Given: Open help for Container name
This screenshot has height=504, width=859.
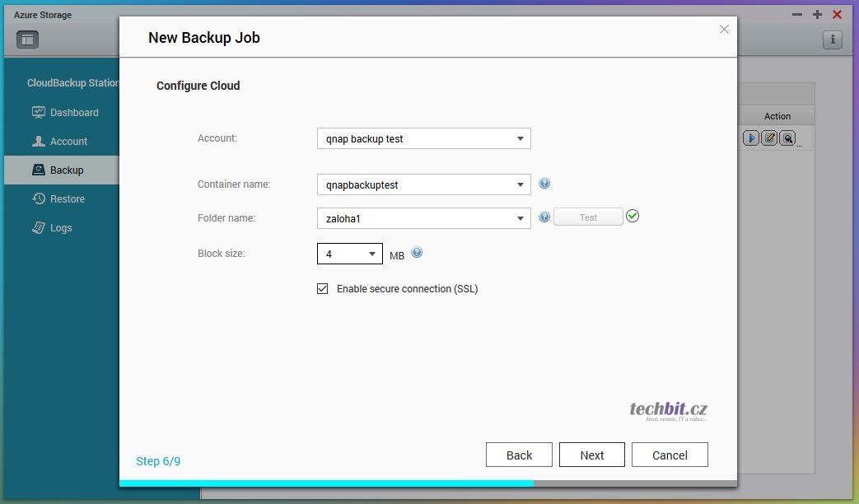Looking at the screenshot, I should click(x=544, y=184).
